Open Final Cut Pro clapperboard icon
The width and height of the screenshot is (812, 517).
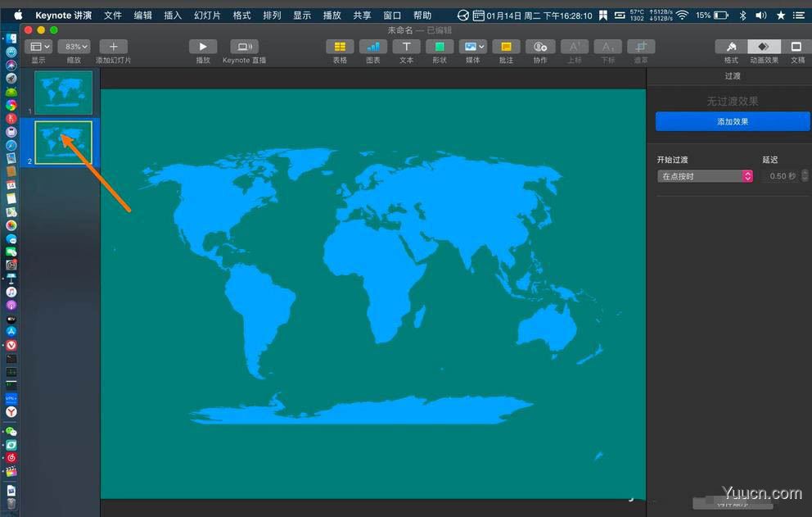[11, 471]
